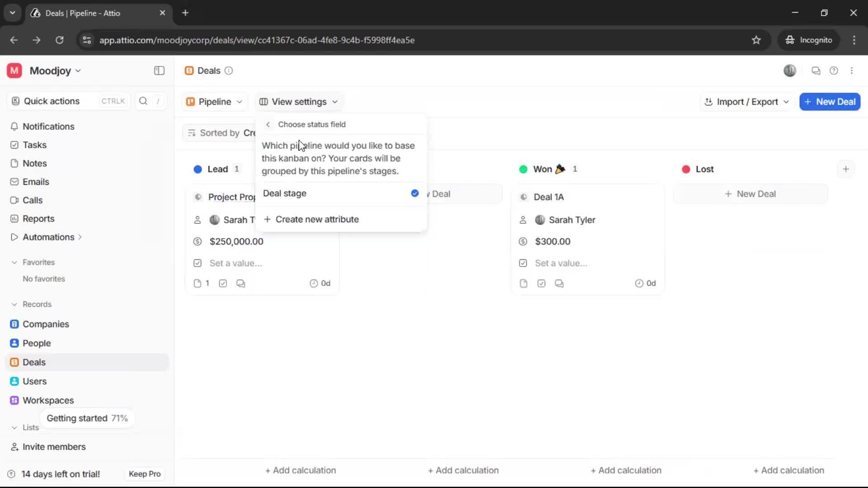The width and height of the screenshot is (868, 488).
Task: Open the View settings dropdown
Action: 298,102
